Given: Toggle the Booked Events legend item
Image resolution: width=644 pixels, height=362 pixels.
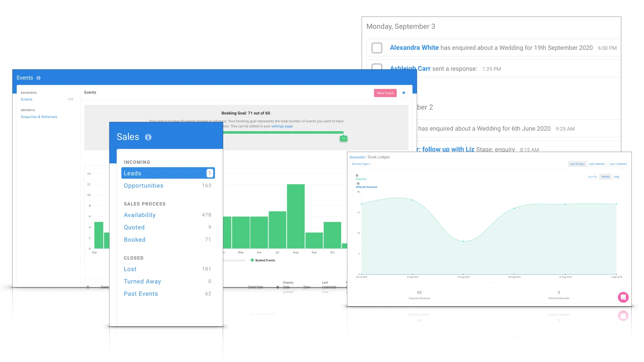Looking at the screenshot, I should pyautogui.click(x=263, y=260).
